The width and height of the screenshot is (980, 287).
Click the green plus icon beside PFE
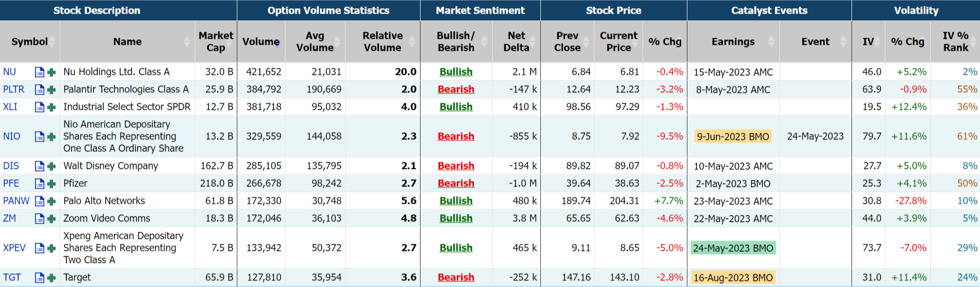coord(51,184)
